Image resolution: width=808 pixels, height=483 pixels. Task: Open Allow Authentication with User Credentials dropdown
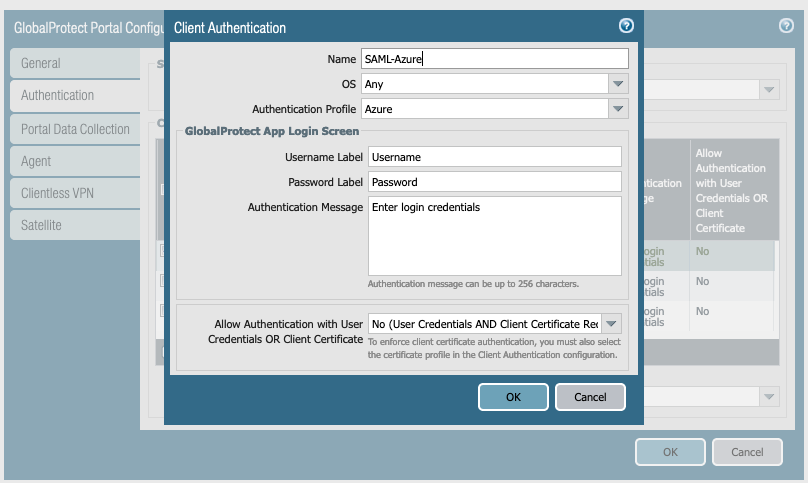tap(611, 324)
